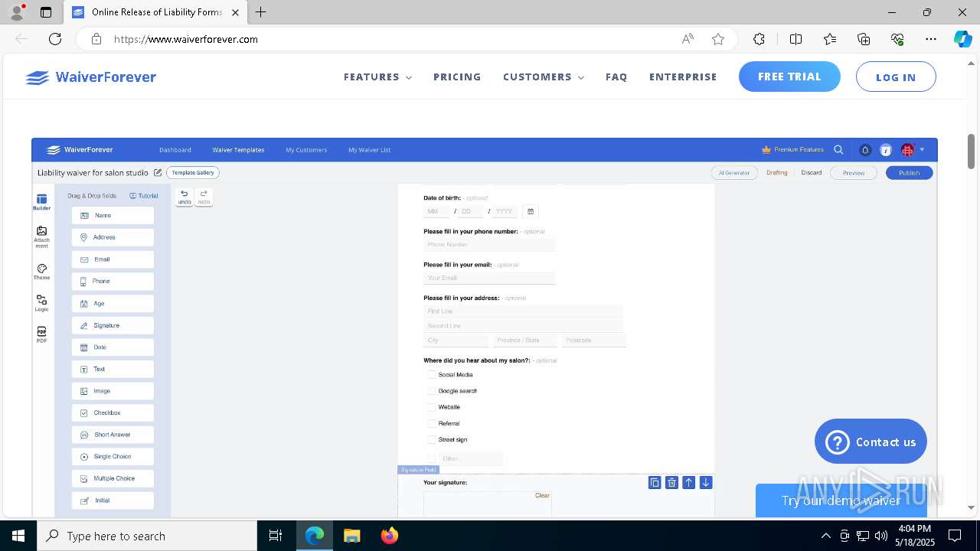This screenshot has width=980, height=551.
Task: Click the Publish button
Action: [909, 173]
